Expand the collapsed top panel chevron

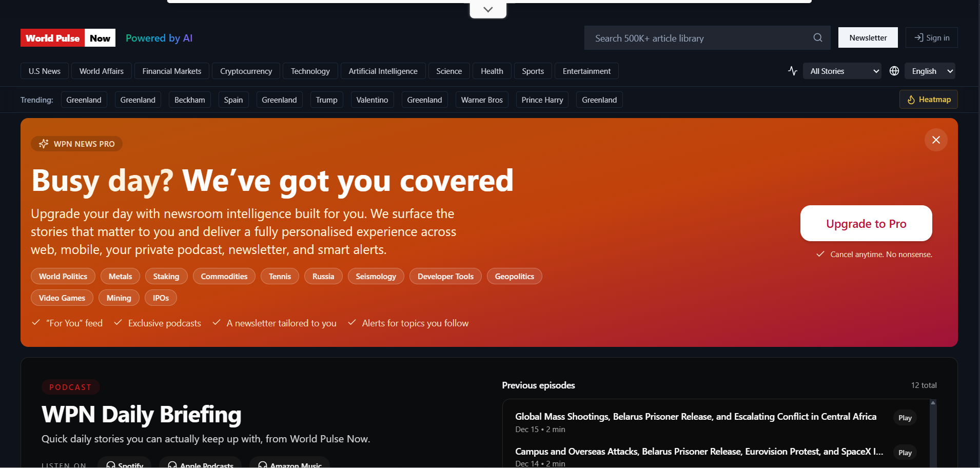tap(488, 9)
